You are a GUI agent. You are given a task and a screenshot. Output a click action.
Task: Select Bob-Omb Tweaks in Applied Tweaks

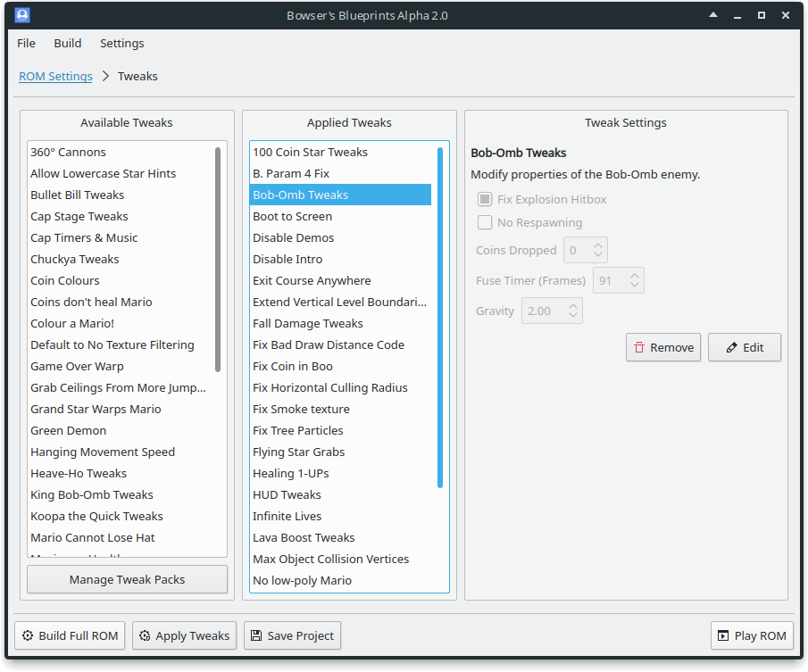(x=341, y=195)
